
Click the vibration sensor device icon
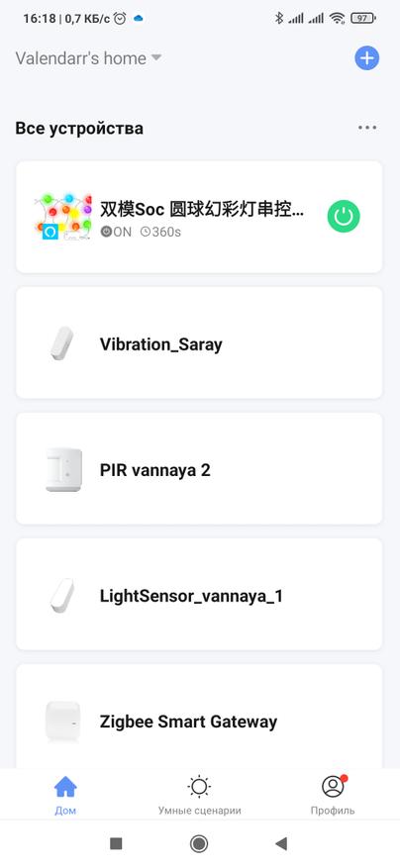62,343
